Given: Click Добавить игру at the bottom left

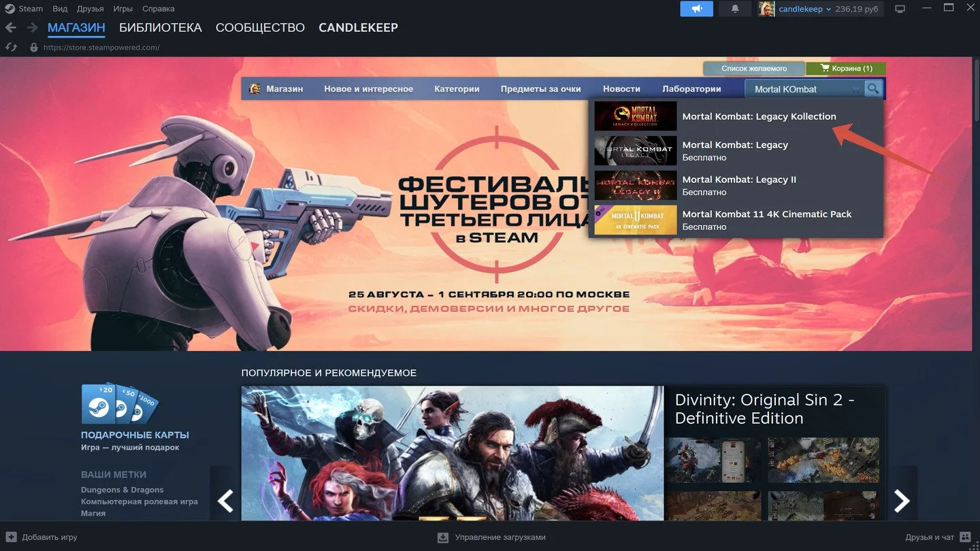Looking at the screenshot, I should pyautogui.click(x=50, y=537).
